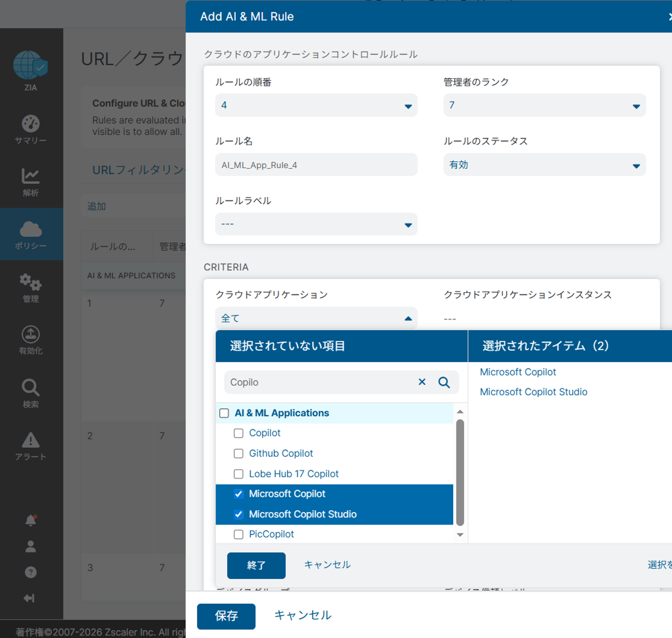Click the ルール名 input field
Screen dimensions: 672x638
point(316,165)
